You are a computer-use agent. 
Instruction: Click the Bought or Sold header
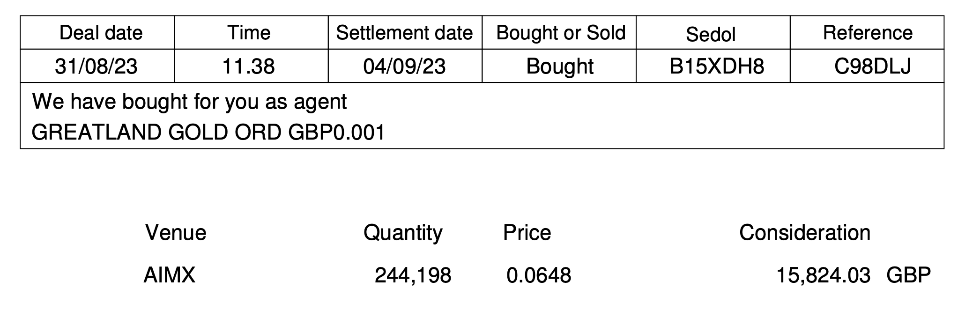[x=559, y=32]
